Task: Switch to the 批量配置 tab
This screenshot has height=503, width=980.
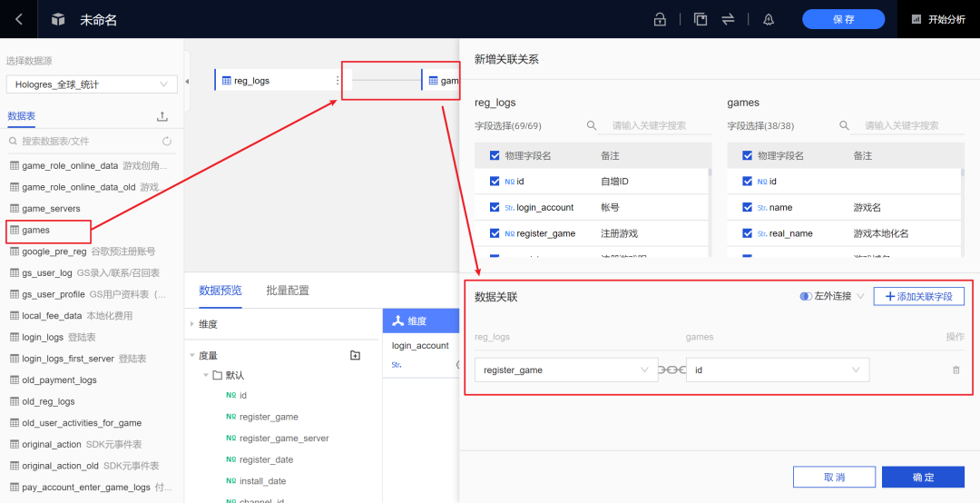Action: click(288, 291)
